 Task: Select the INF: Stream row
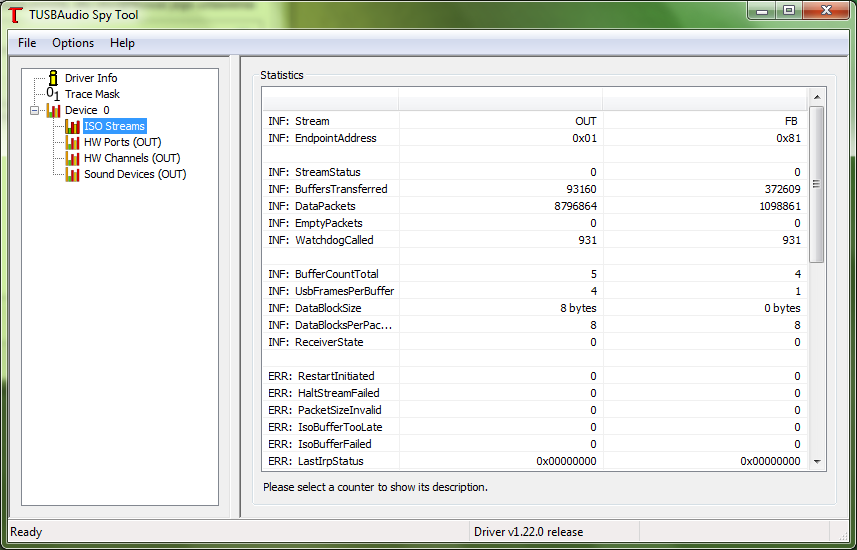pos(535,121)
